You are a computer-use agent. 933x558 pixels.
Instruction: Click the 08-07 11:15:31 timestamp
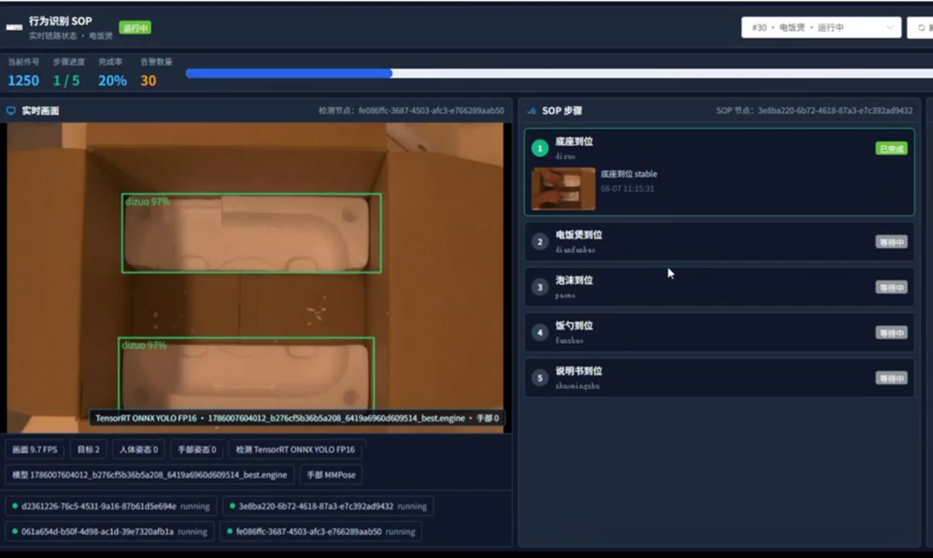click(627, 189)
